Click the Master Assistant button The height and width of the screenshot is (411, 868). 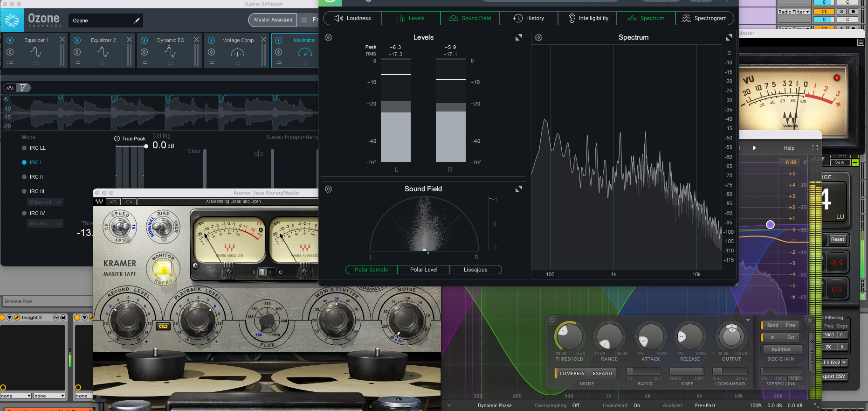click(273, 20)
